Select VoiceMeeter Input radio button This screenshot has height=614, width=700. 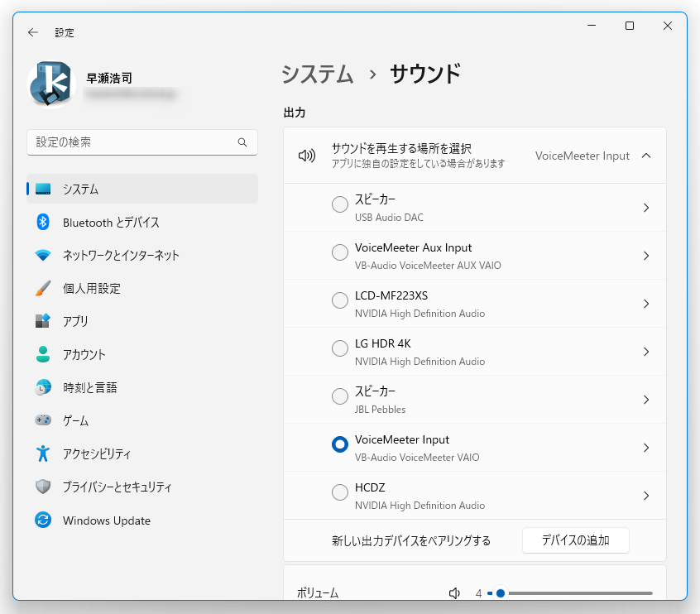[340, 444]
